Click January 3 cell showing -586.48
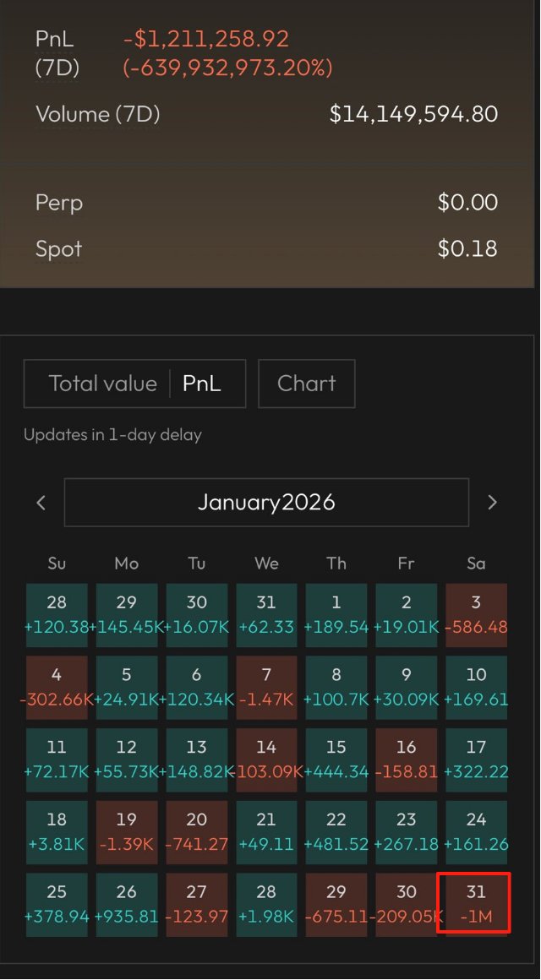 click(477, 613)
